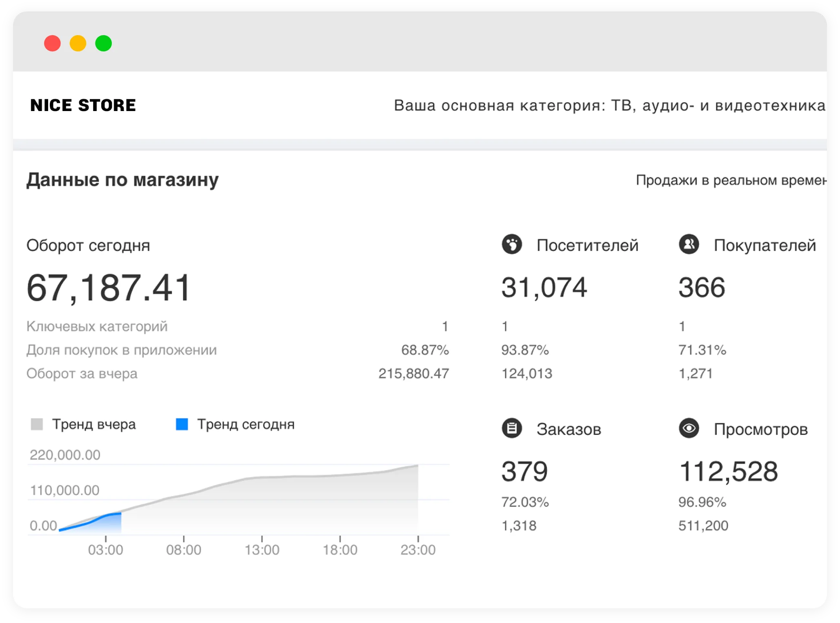Click the main category text 'ТВ, аудио- и видеотехника'
This screenshot has height=623, width=840.
click(718, 106)
